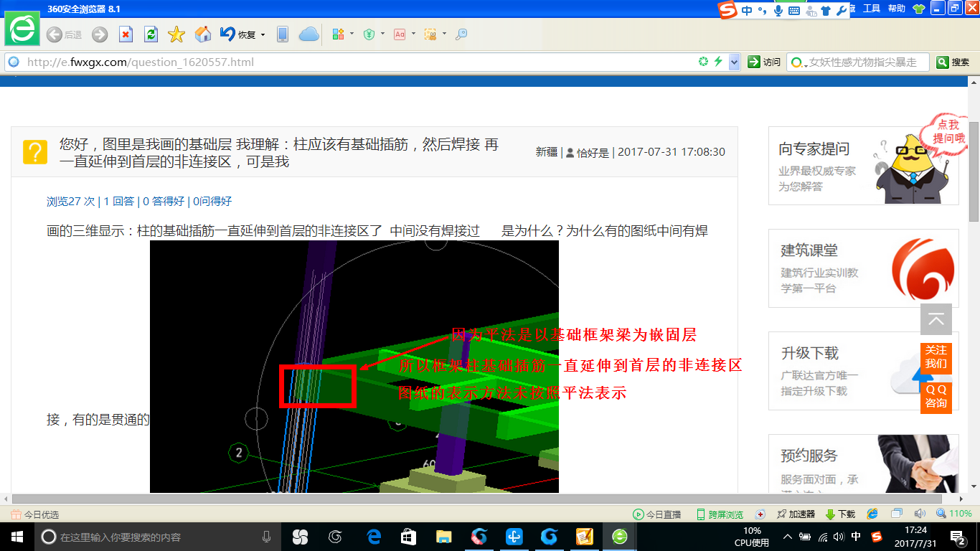
Task: Click the 3D rebar model image
Action: click(354, 367)
